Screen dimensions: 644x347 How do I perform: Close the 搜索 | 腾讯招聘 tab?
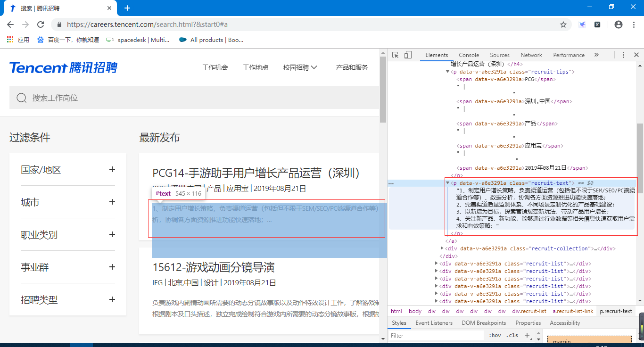[x=110, y=8]
